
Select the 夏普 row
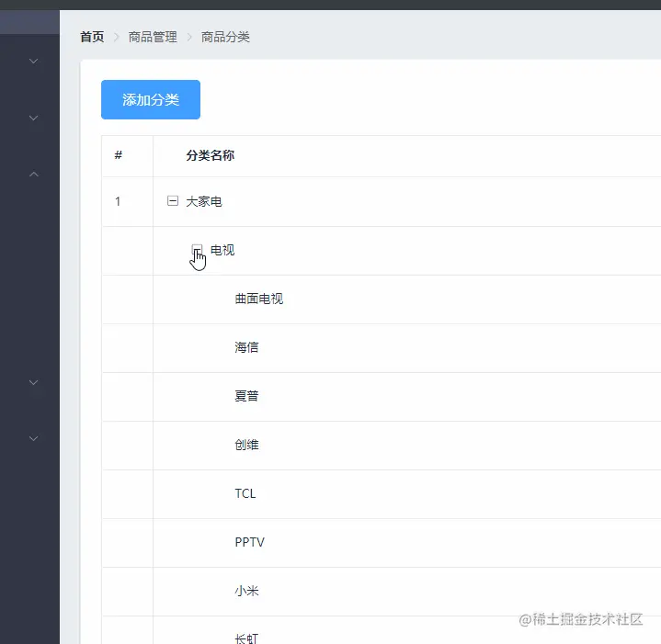382,397
